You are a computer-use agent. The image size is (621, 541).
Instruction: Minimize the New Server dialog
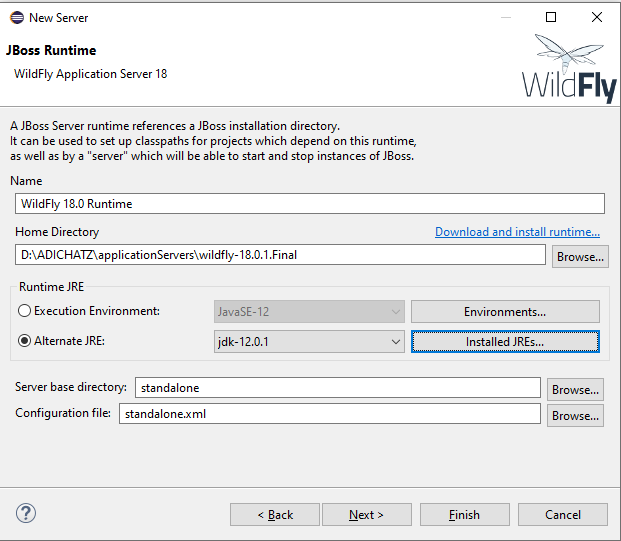tap(505, 17)
